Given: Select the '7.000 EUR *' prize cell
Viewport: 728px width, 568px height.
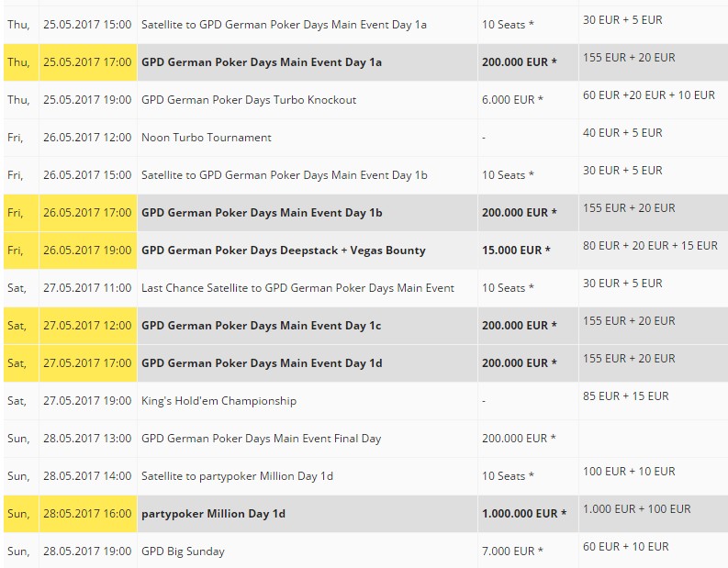Looking at the screenshot, I should (x=512, y=551).
